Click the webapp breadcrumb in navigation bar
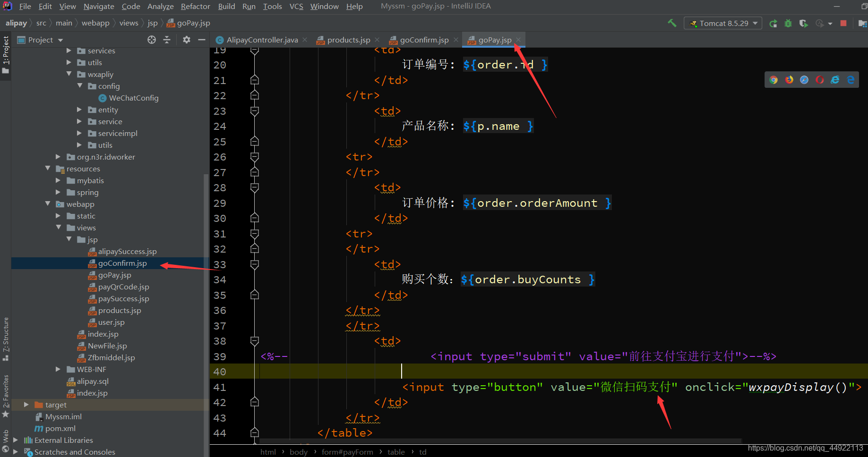Image resolution: width=868 pixels, height=457 pixels. [95, 23]
